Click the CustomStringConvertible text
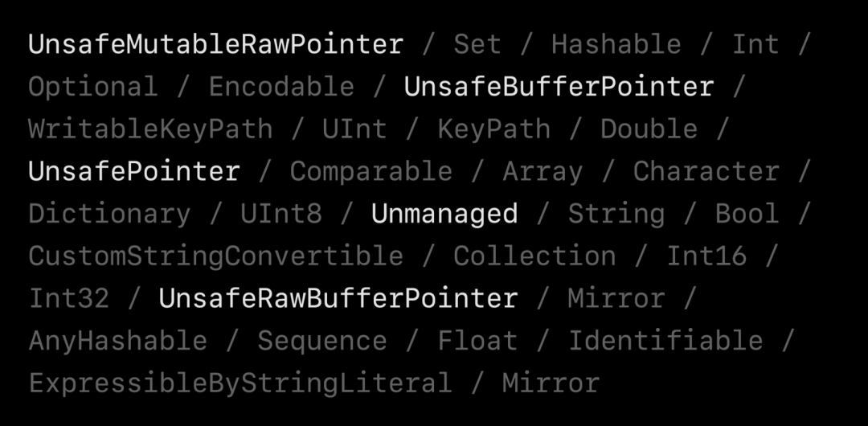Viewport: 868px width, 426px height. point(215,256)
